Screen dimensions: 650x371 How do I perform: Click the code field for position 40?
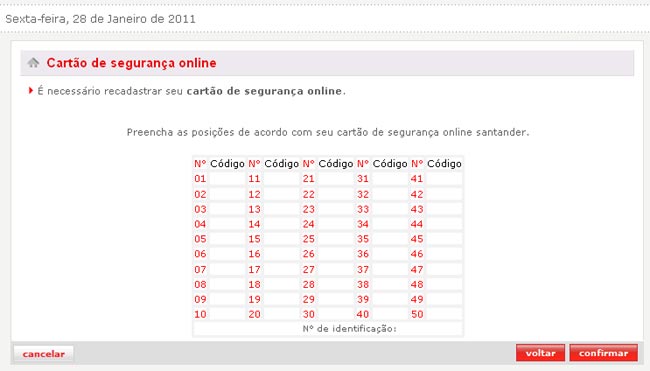point(390,314)
